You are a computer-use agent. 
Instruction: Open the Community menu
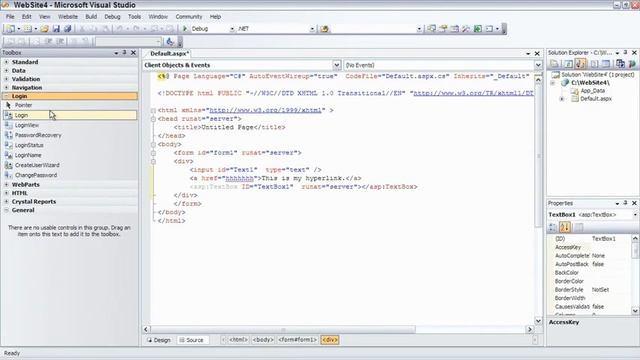coord(189,17)
